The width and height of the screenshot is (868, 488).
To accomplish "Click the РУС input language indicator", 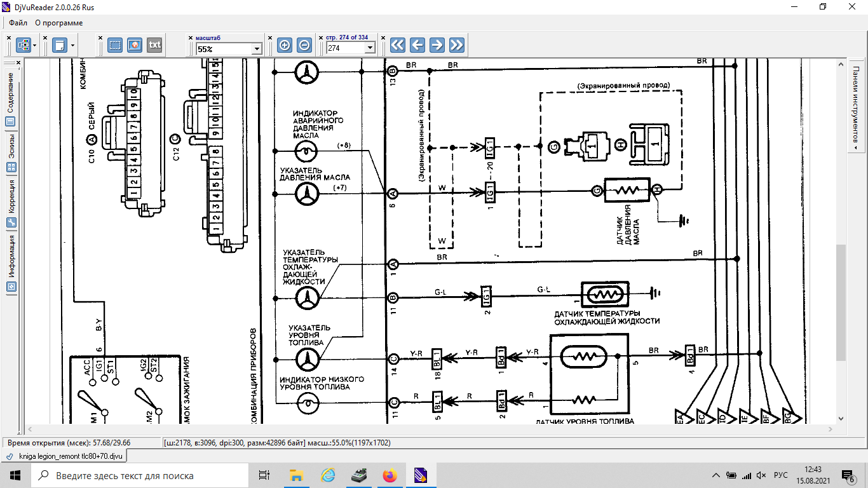I will [x=781, y=475].
